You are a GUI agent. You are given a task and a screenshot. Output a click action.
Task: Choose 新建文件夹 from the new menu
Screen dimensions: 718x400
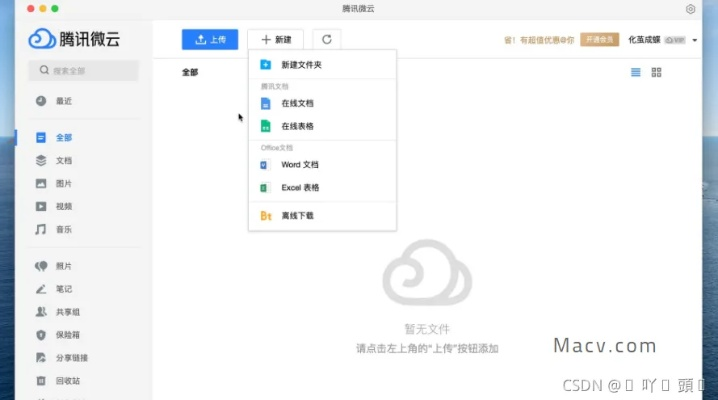[322, 65]
